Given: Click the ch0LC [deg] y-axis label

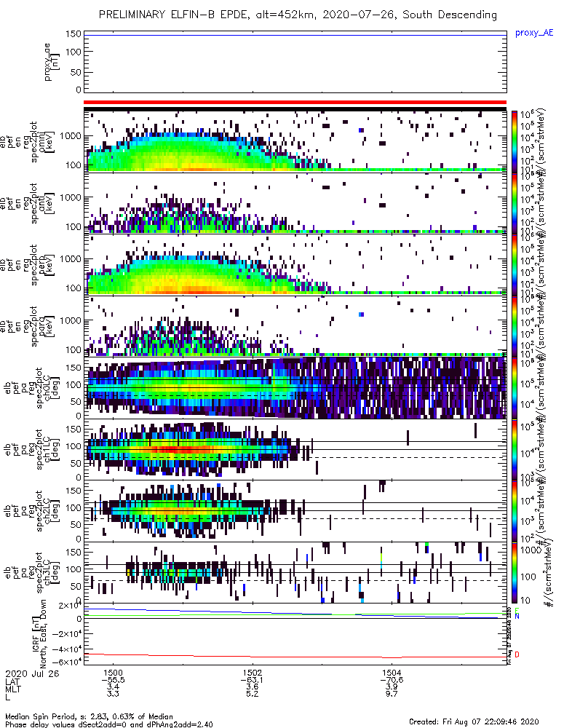Looking at the screenshot, I should (x=51, y=388).
